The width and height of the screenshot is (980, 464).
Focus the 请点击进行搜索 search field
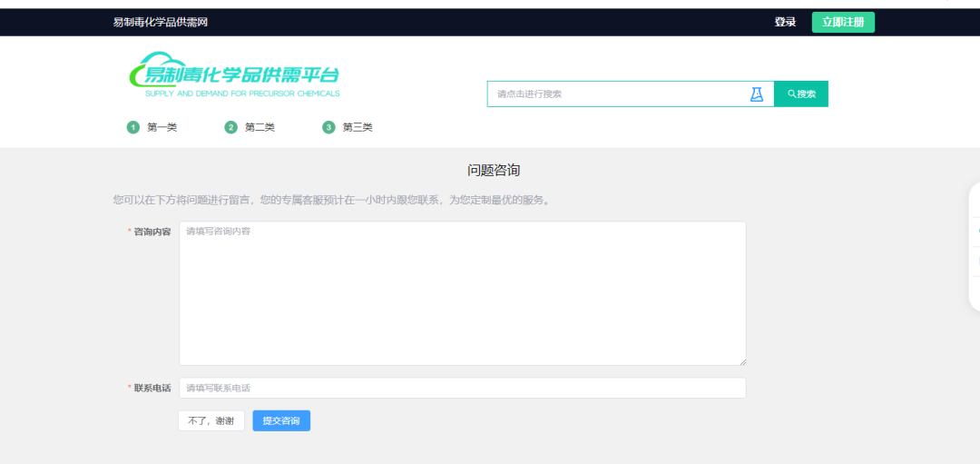617,94
